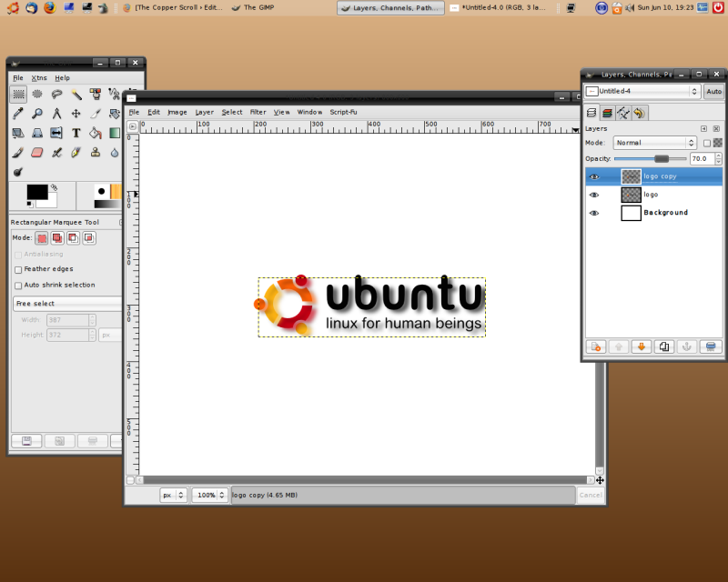
Task: Toggle Keep transparency checkbox in Layers
Action: pos(707,143)
